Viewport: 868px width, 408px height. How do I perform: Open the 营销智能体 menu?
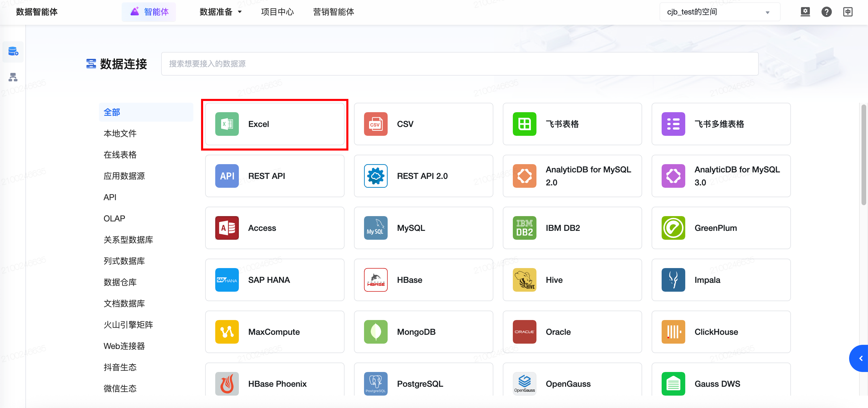(x=333, y=12)
